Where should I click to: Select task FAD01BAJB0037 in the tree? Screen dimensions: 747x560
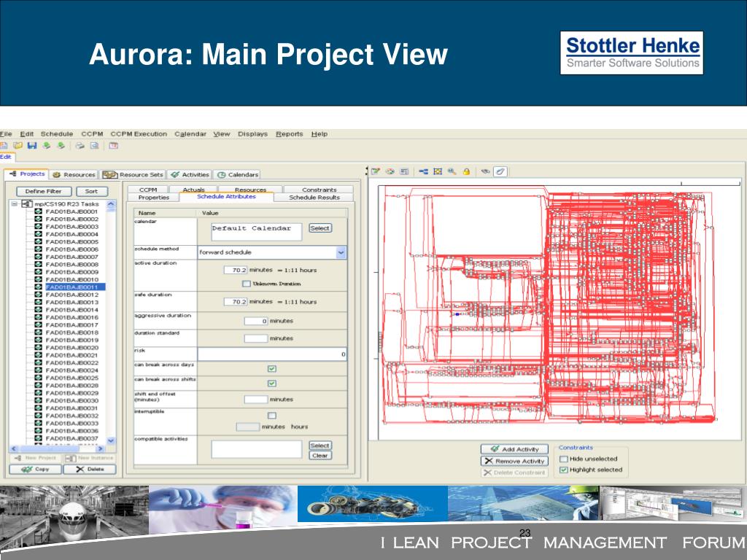coord(72,438)
